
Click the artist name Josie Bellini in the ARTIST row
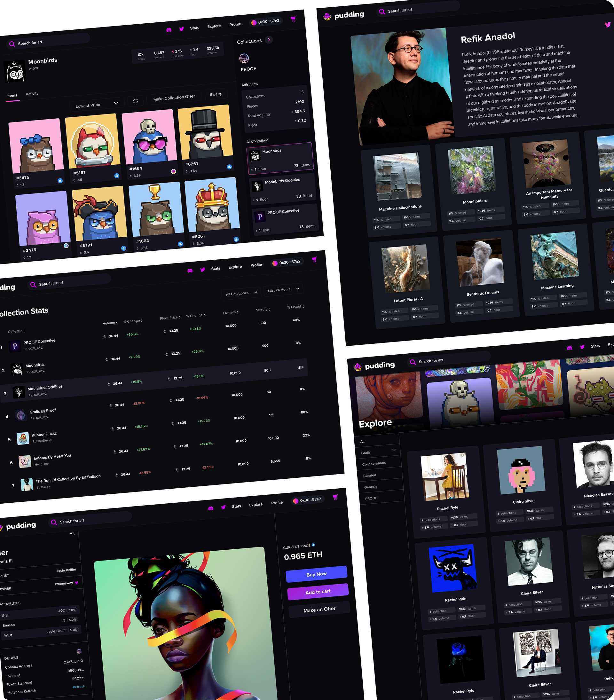(x=66, y=570)
